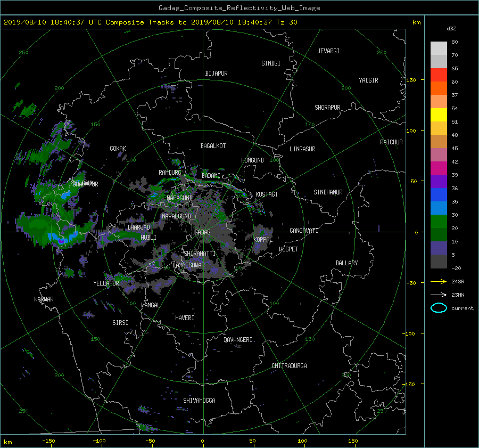Screen dimensions: 479x448
Task: Click the -100 km right axis tick
Action: pos(409,333)
